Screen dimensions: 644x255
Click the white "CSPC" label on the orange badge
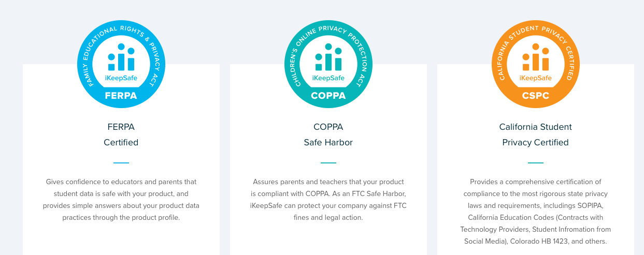[x=536, y=96]
